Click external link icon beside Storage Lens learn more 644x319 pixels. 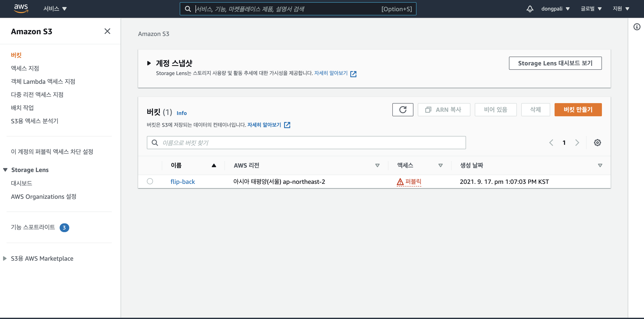point(353,74)
